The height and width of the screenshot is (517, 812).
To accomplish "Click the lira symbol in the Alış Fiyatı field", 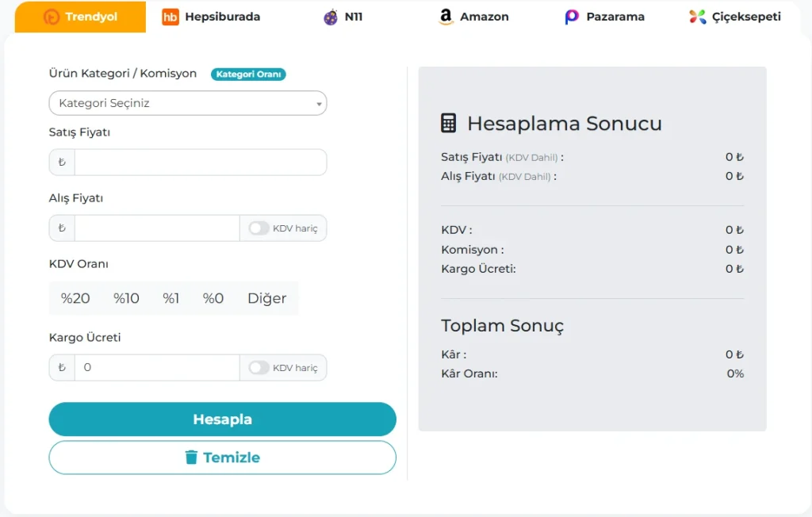I will click(61, 228).
